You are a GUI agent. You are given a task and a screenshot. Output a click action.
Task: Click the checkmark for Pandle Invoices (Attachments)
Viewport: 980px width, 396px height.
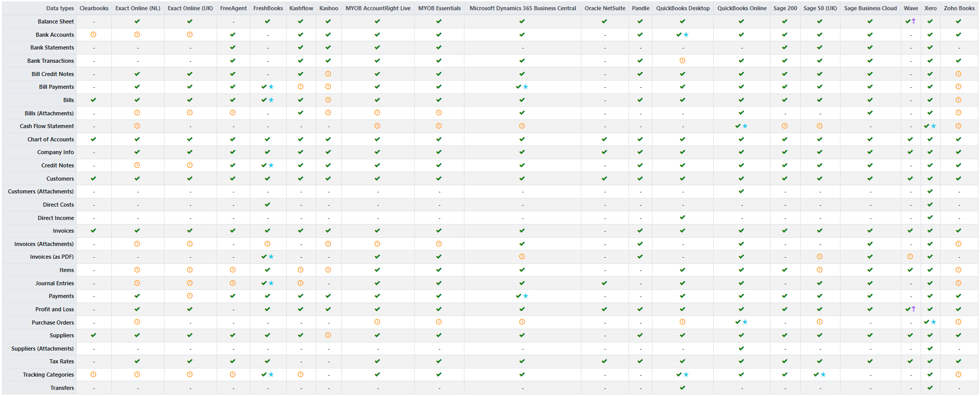(x=640, y=244)
